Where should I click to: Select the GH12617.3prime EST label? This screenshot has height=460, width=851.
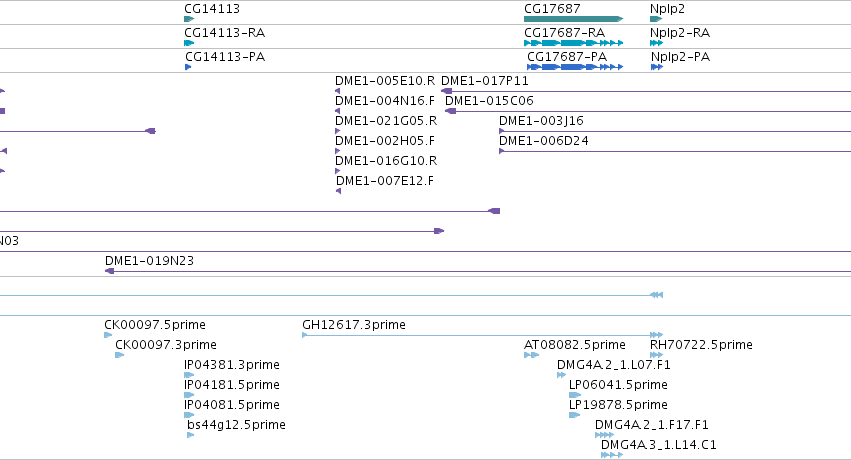[x=354, y=325]
